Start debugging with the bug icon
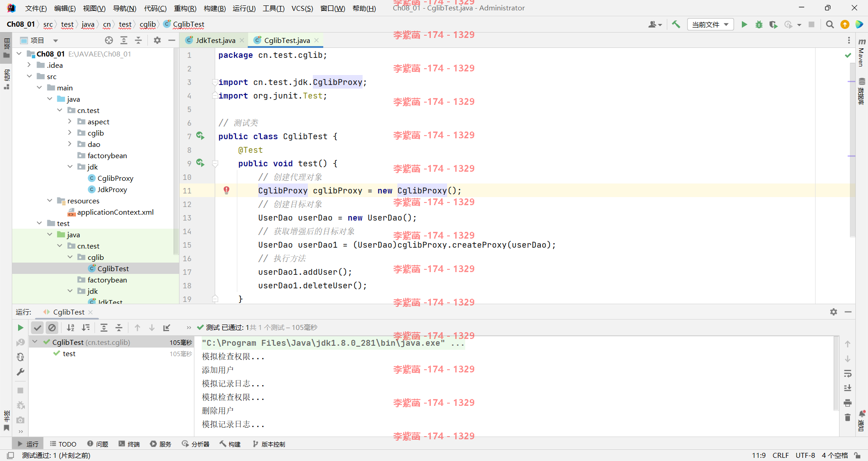 pos(759,24)
